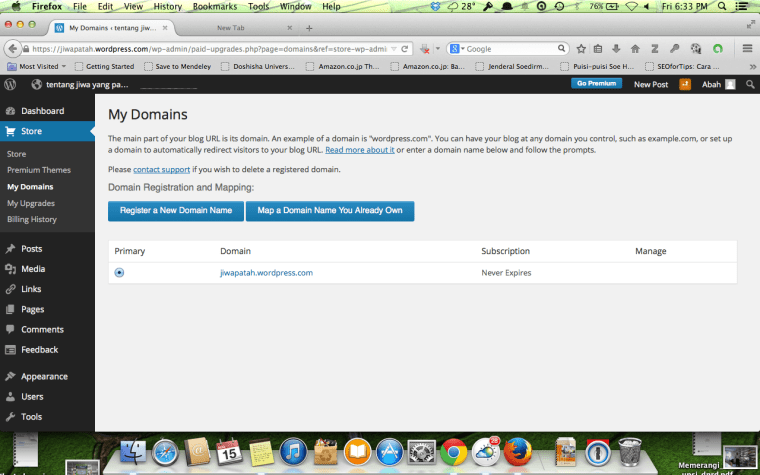
Task: Click the Comments bubble icon in sidebar
Action: (x=10, y=329)
